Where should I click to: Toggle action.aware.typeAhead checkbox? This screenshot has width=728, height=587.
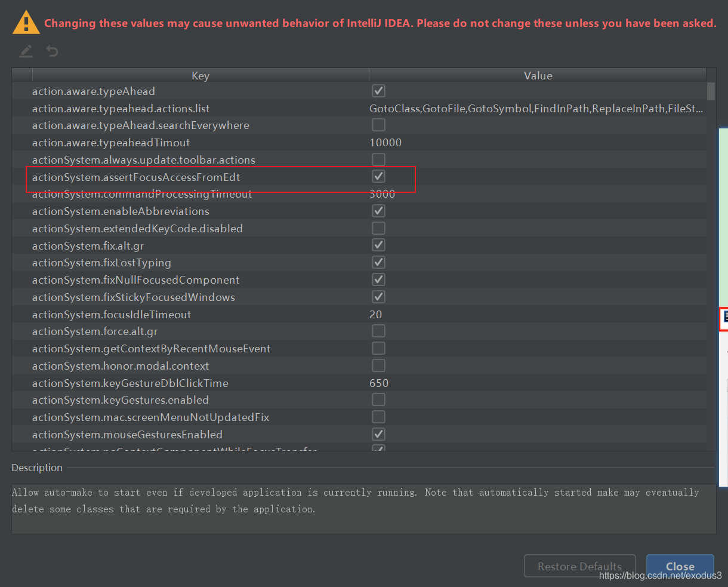378,91
